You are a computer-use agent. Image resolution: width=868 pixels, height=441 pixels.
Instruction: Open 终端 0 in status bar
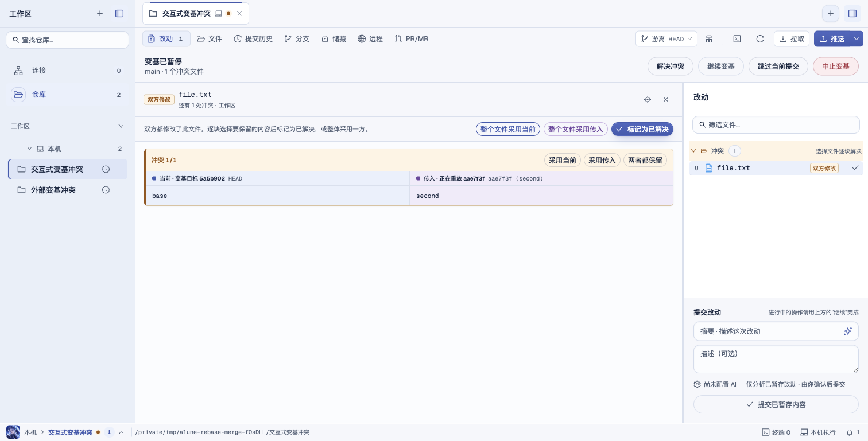pyautogui.click(x=776, y=432)
